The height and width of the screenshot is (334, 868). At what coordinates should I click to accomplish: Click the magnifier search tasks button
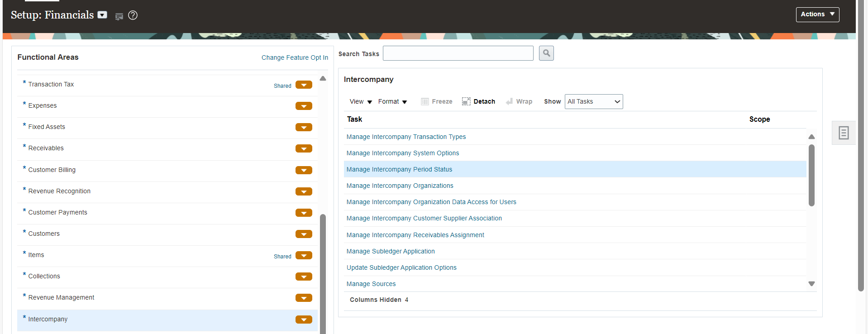546,53
